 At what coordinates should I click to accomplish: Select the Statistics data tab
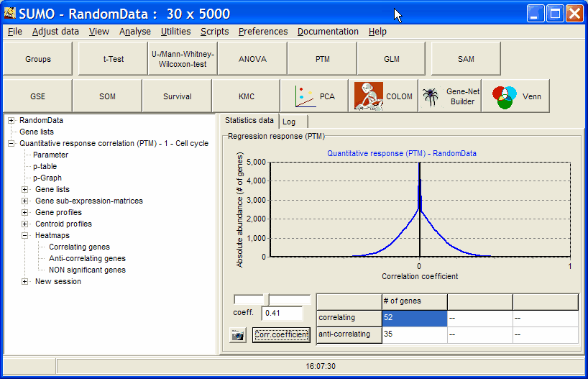[249, 120]
